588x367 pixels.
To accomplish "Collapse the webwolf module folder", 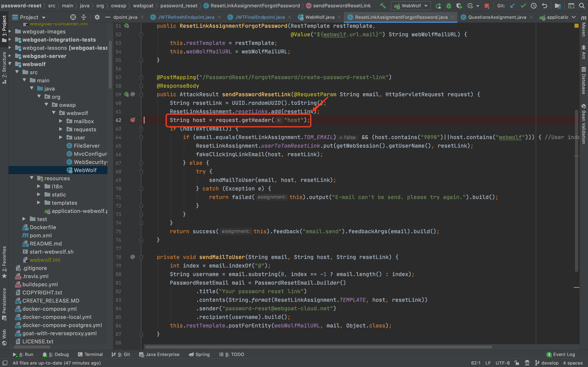I will coord(10,64).
